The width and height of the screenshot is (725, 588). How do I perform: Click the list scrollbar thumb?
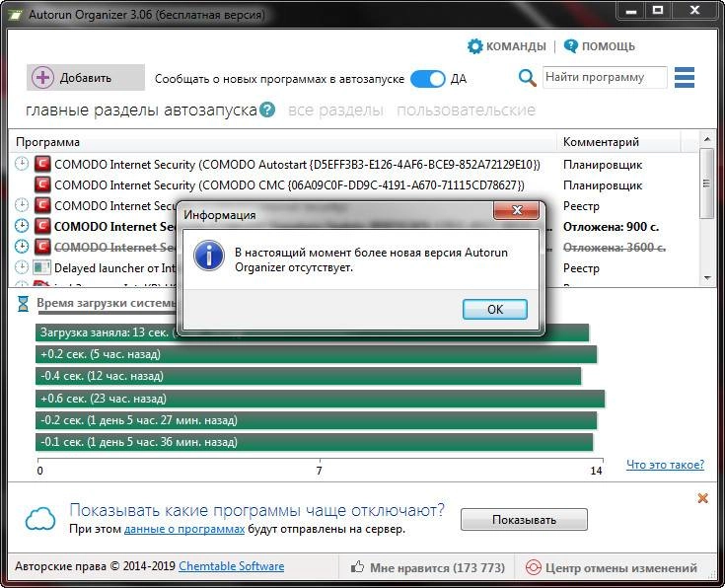point(706,184)
